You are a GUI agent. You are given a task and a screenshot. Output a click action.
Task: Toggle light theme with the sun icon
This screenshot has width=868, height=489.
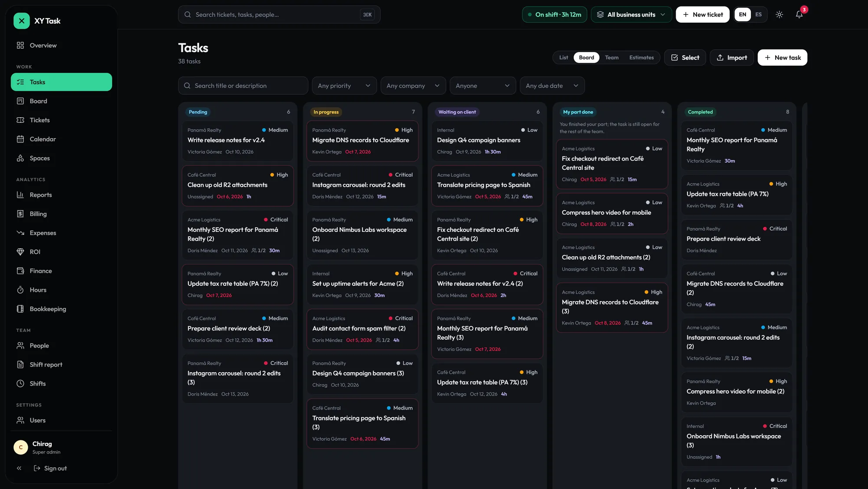pyautogui.click(x=779, y=14)
